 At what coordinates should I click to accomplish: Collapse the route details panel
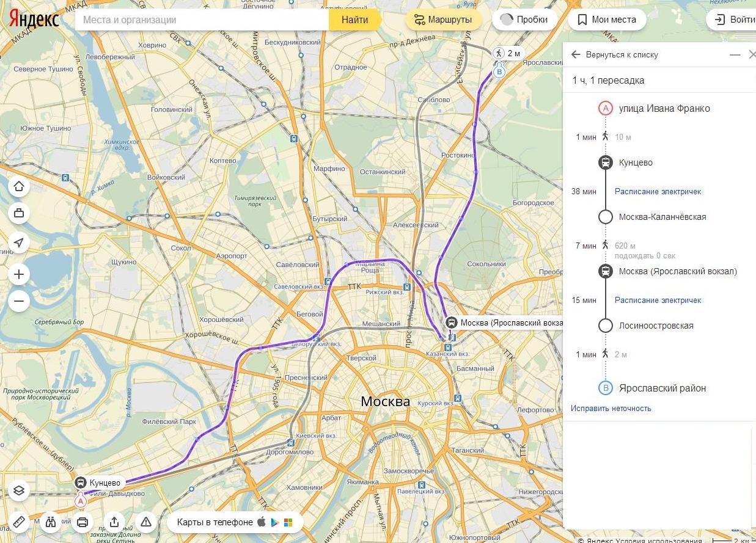click(x=735, y=54)
